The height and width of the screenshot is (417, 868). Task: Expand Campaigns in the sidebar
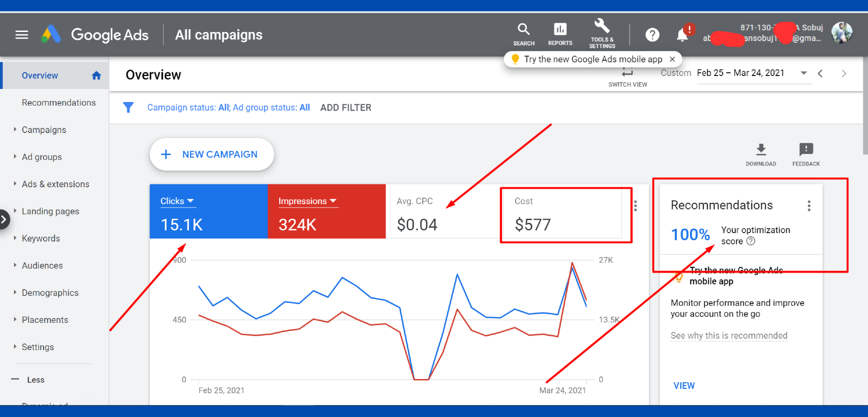[x=44, y=130]
